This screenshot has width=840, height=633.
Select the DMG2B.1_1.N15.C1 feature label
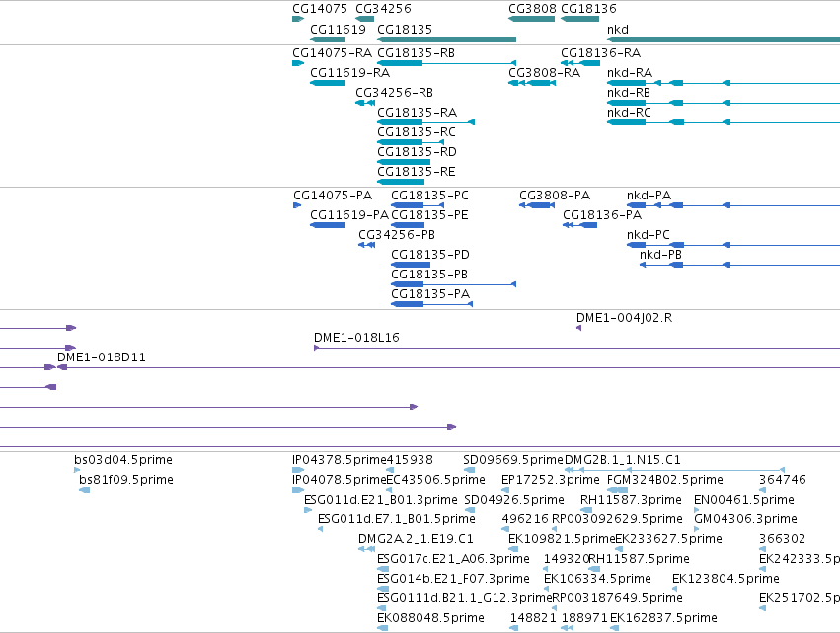click(623, 460)
